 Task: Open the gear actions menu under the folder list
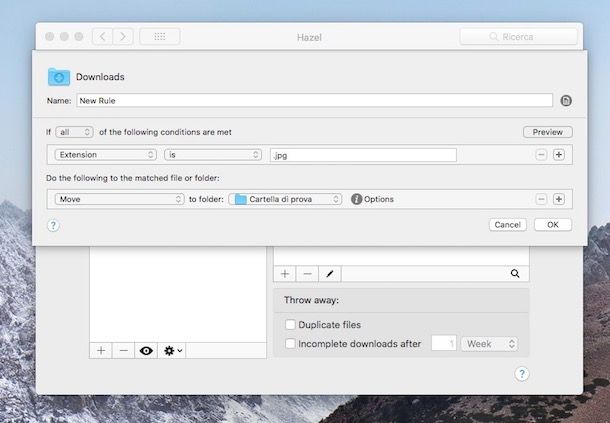click(173, 351)
